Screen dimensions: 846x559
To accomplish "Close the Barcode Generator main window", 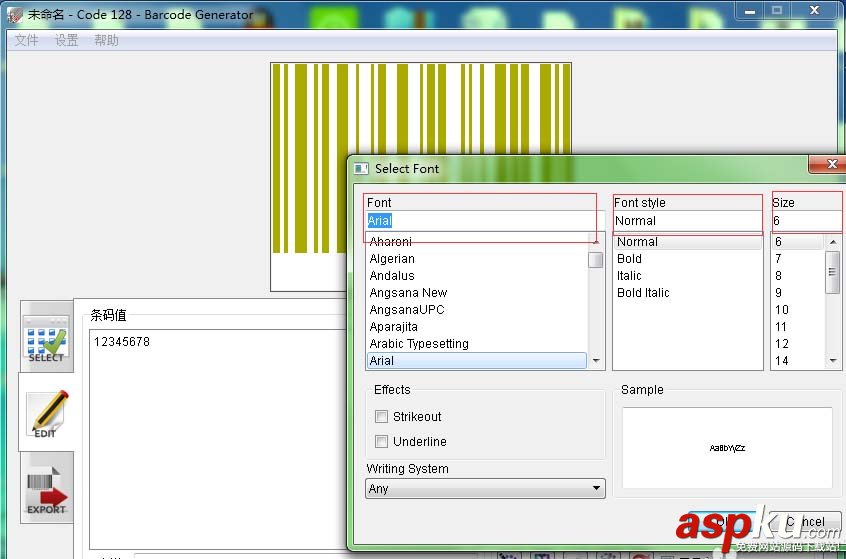I will tap(815, 11).
